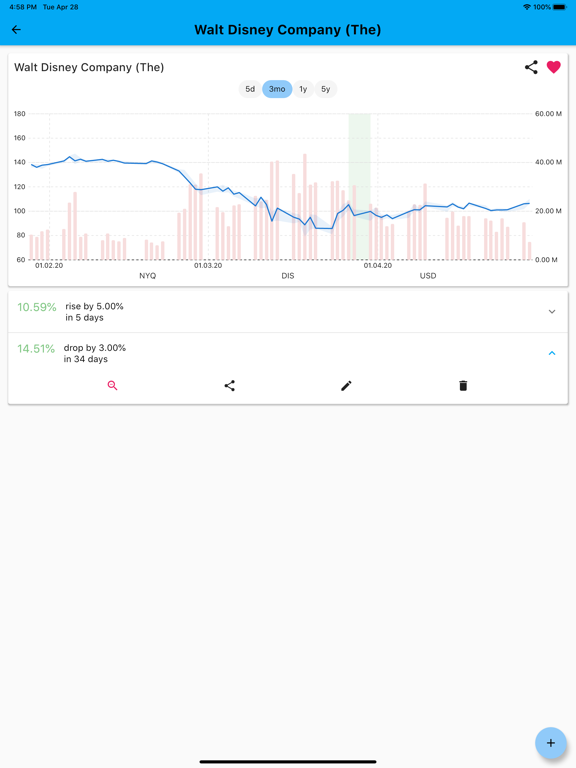The width and height of the screenshot is (576, 768).
Task: Add new alert with plus button
Action: click(551, 743)
